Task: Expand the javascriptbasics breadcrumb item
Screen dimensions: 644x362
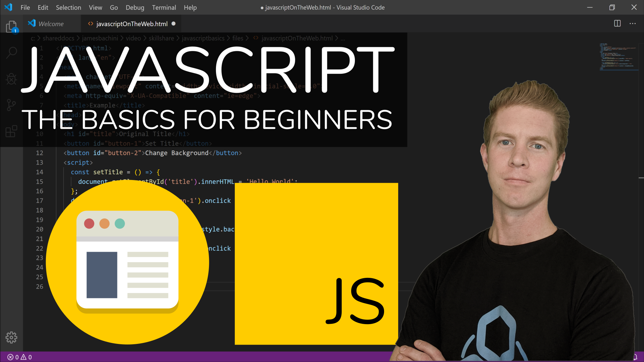Action: point(203,38)
